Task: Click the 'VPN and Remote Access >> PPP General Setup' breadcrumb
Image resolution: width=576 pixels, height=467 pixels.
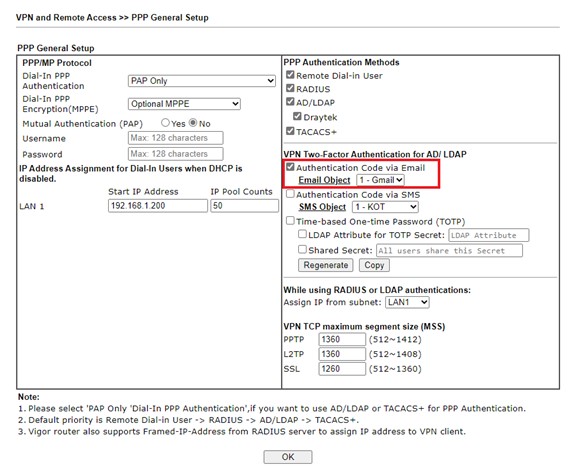Action: [112, 18]
